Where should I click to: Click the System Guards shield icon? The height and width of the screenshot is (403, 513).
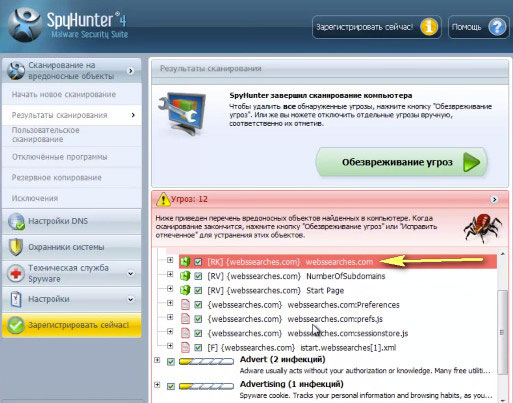16,247
